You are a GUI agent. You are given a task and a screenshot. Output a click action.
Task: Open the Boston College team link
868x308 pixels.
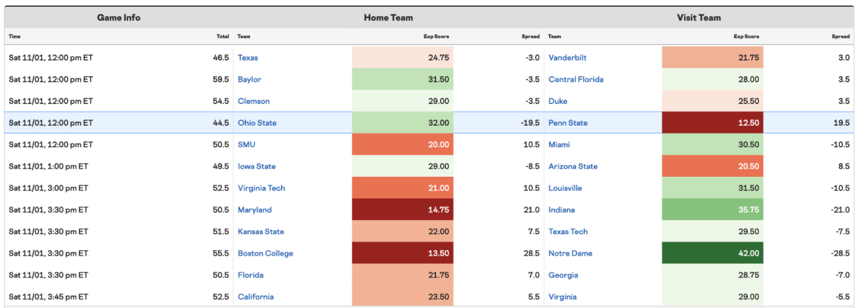coord(266,254)
